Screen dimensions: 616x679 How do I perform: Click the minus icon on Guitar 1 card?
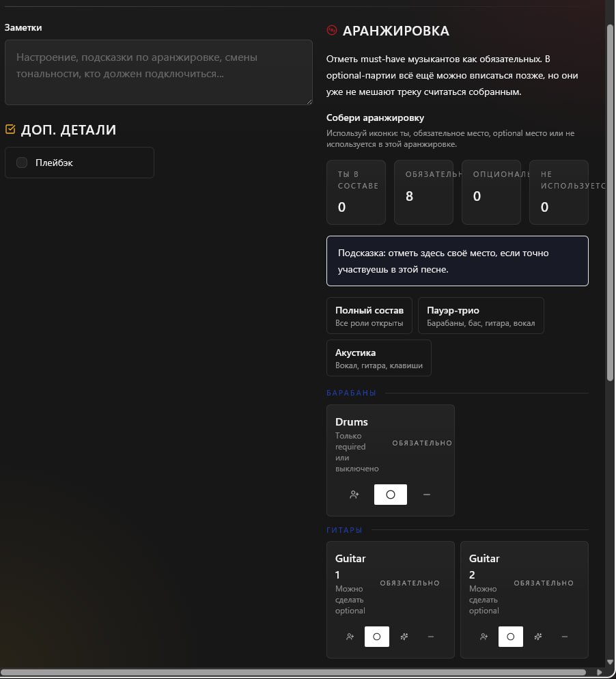[430, 637]
